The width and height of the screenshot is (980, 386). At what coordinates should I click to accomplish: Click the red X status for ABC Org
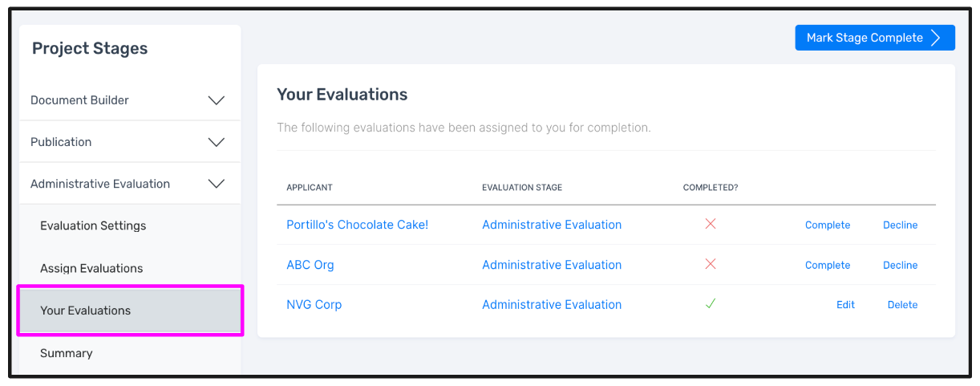click(710, 264)
